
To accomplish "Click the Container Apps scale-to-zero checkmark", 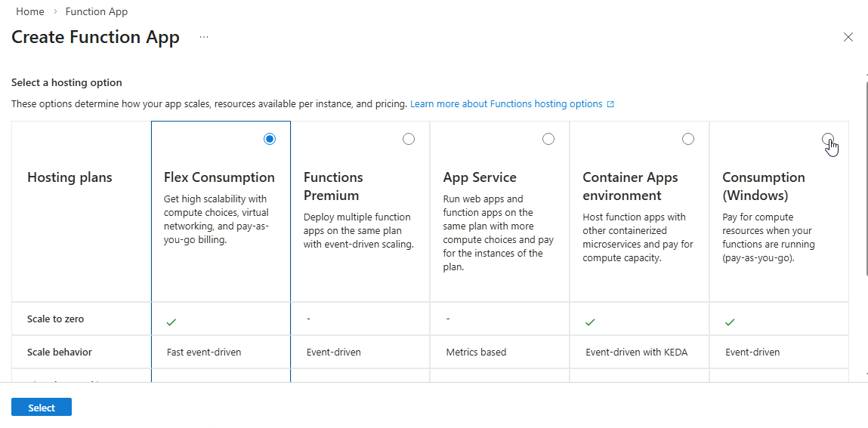I will click(590, 322).
